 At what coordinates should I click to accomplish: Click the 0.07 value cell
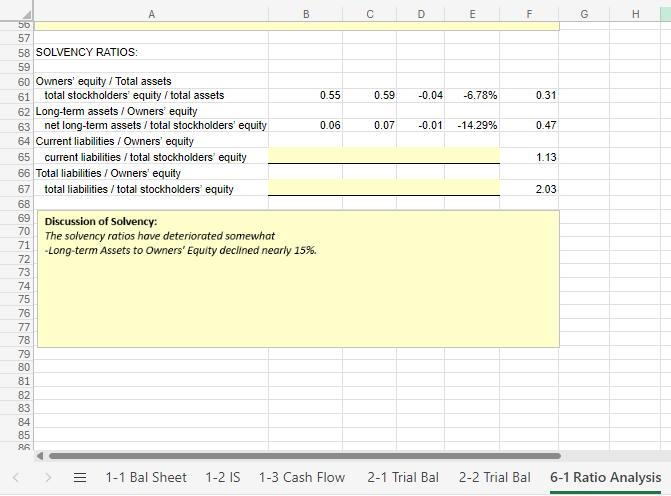tap(370, 125)
